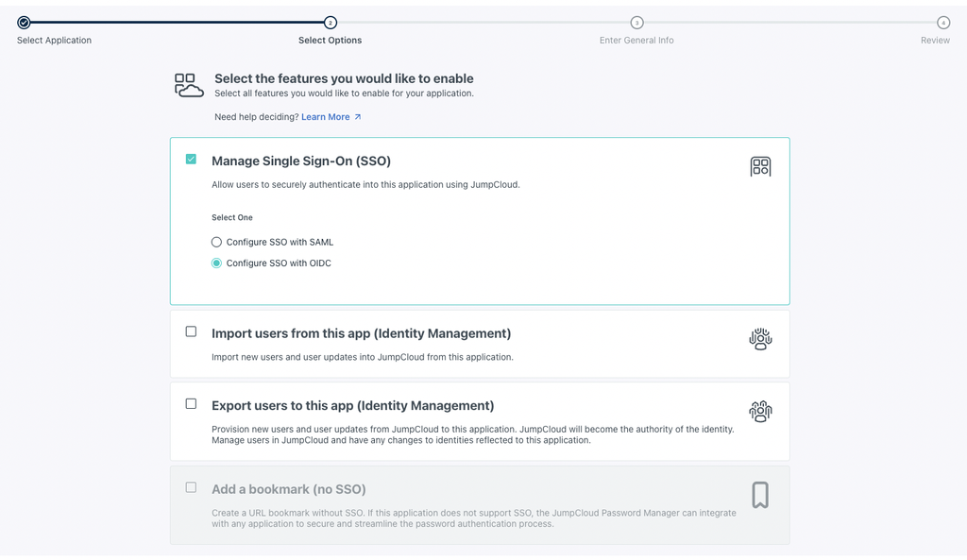Click the export users identity icon

(x=760, y=412)
